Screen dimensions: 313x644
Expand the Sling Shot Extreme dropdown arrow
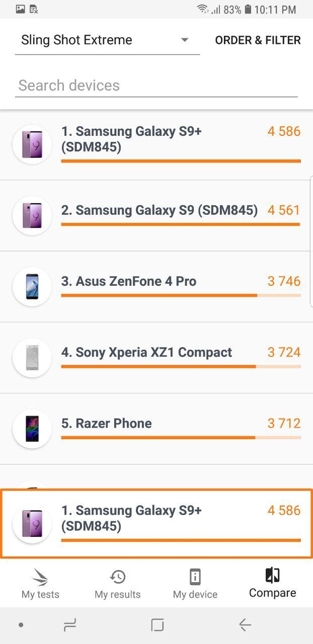point(185,40)
